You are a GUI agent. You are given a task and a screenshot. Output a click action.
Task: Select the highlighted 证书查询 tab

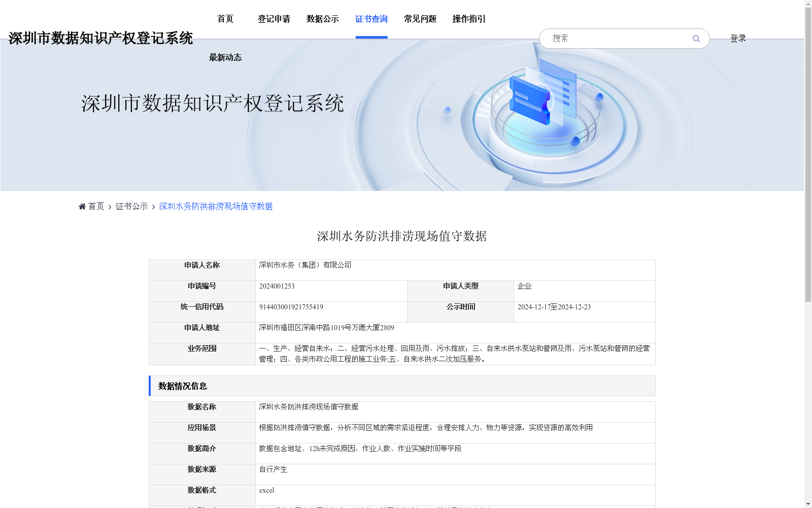coord(371,19)
